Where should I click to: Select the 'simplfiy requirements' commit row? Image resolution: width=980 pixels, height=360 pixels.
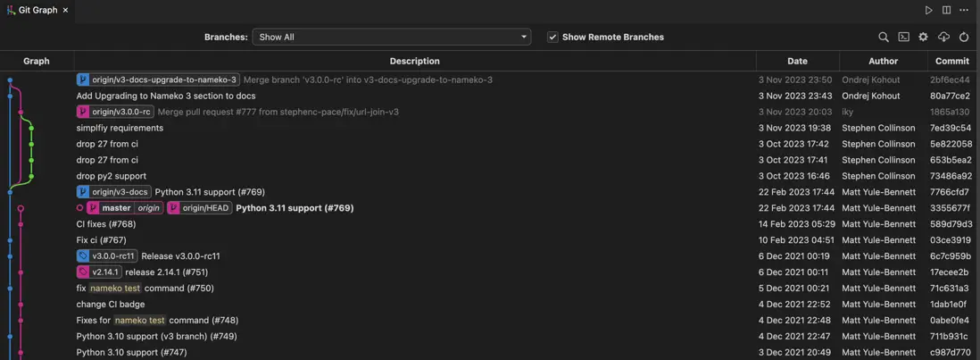click(120, 128)
